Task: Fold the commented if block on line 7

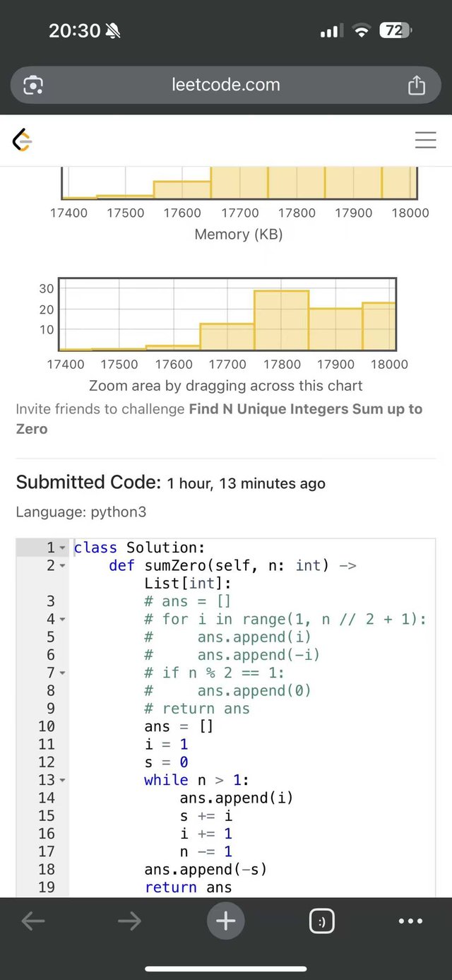Action: (x=62, y=673)
